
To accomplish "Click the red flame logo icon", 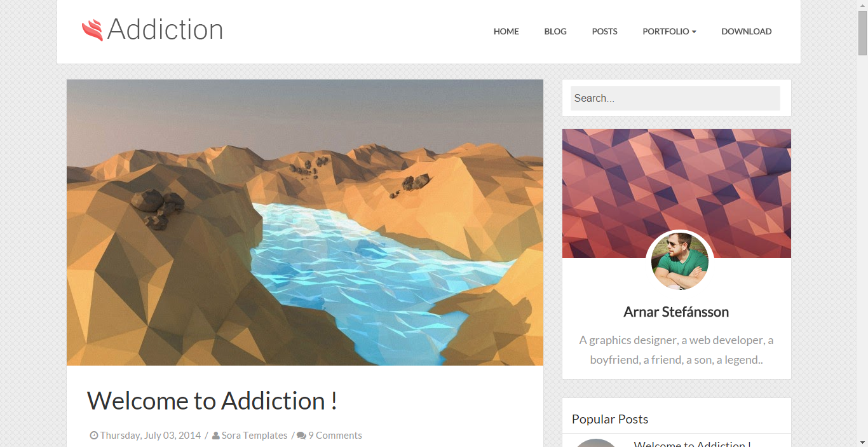I will point(92,30).
